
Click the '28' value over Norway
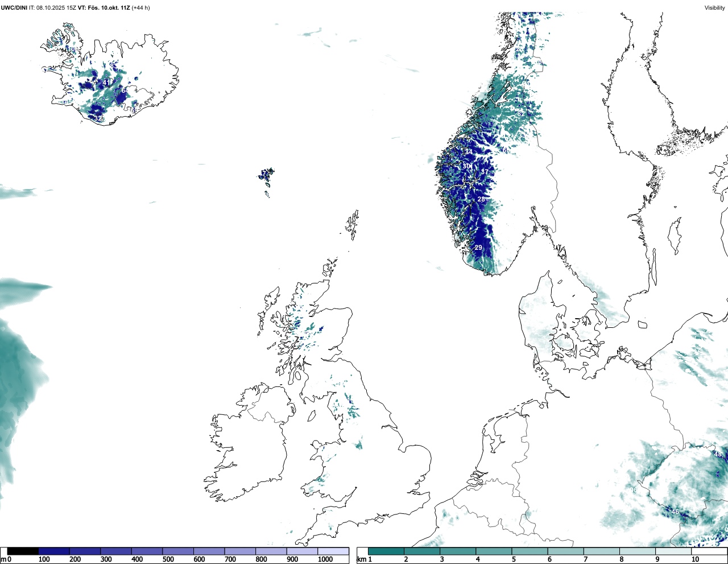point(481,199)
